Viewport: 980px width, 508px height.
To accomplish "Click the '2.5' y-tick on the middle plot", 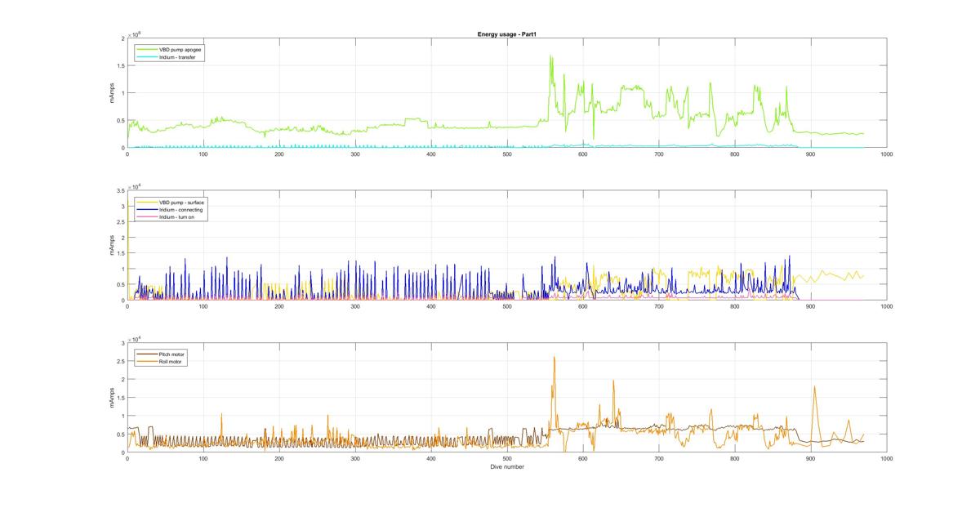I will [x=120, y=221].
